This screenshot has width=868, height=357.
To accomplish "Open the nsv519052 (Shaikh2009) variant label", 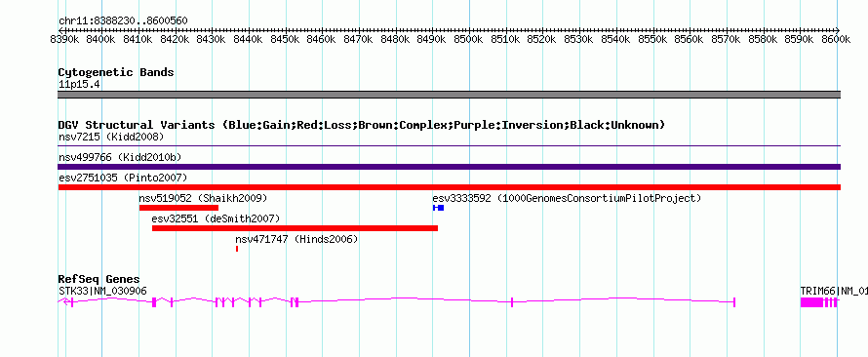I will (x=203, y=198).
